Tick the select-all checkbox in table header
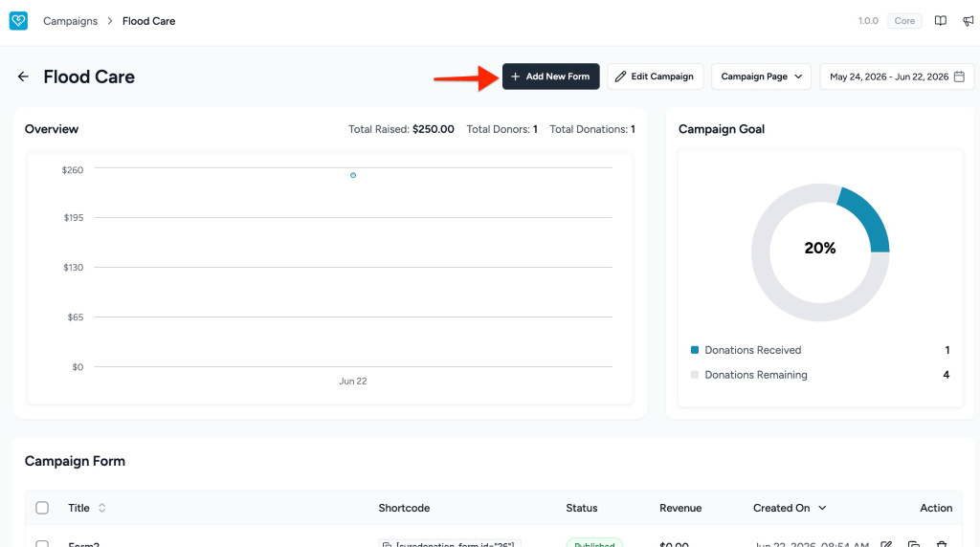This screenshot has height=547, width=980. point(42,508)
